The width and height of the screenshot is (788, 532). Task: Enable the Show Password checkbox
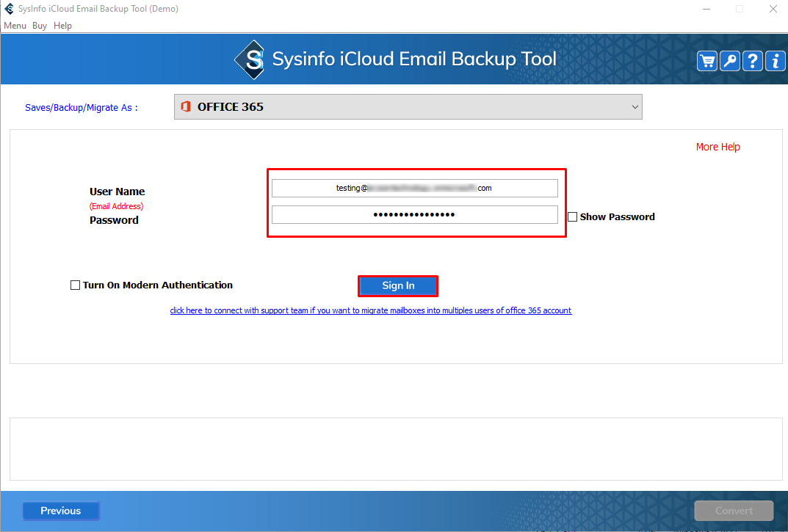tap(573, 217)
